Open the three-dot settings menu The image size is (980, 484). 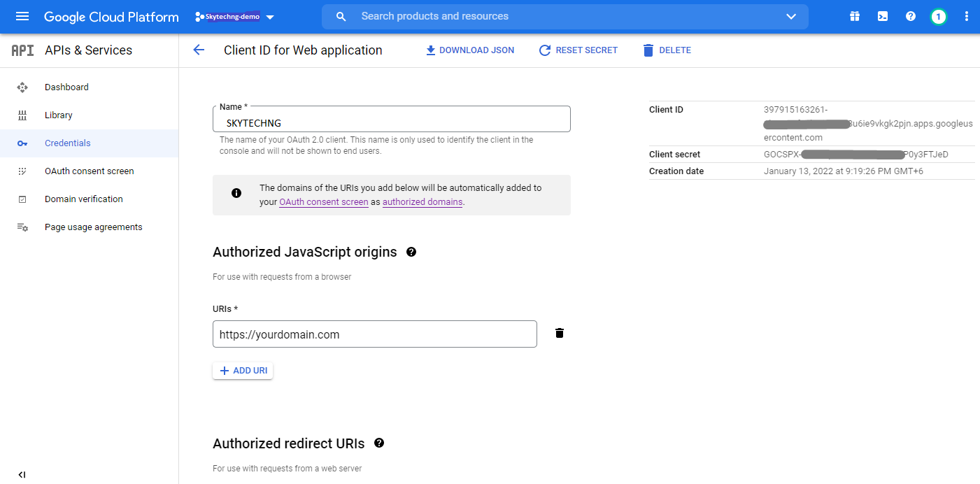967,16
